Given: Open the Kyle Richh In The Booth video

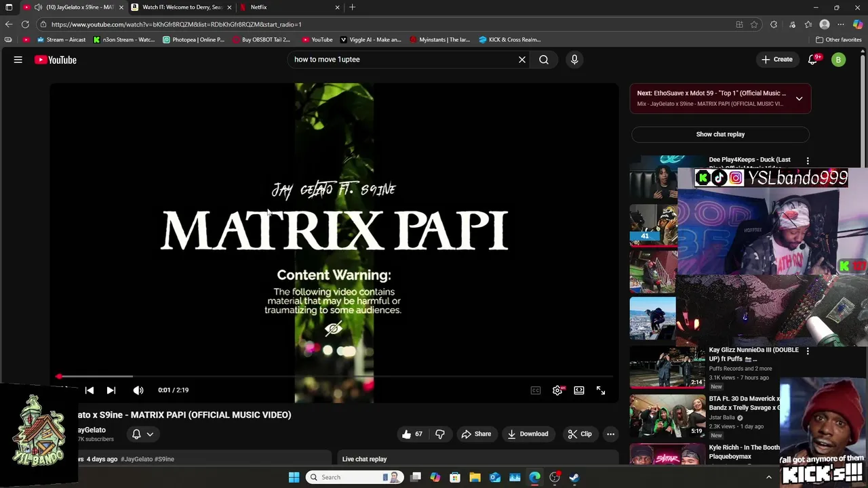Looking at the screenshot, I should [744, 451].
